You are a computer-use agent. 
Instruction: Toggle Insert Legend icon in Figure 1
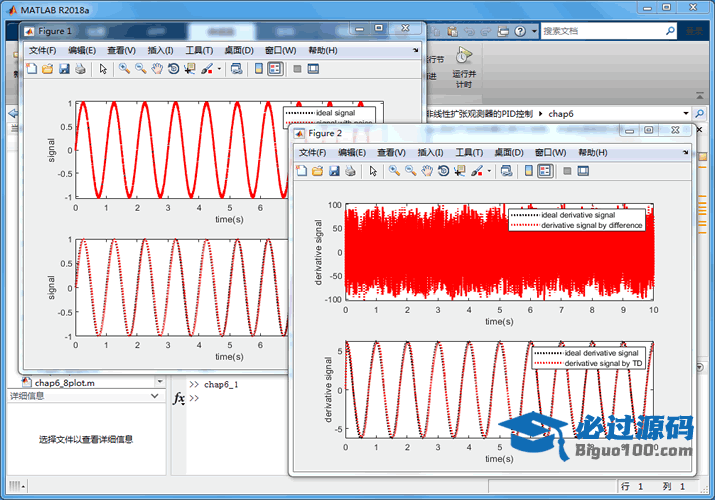[275, 69]
